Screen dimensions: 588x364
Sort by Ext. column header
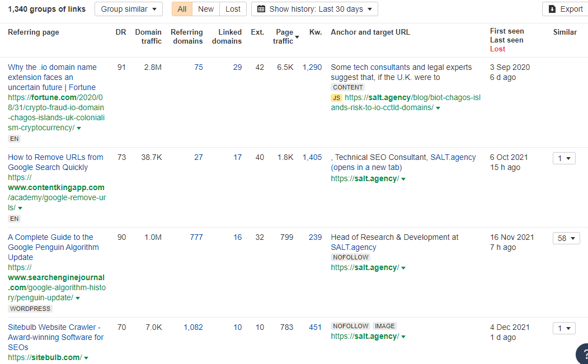click(x=257, y=32)
